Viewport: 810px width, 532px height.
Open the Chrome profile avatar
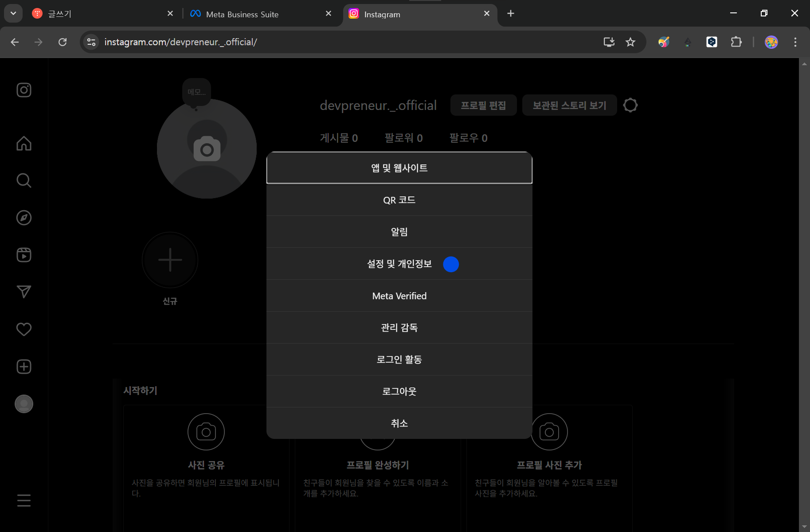point(771,42)
